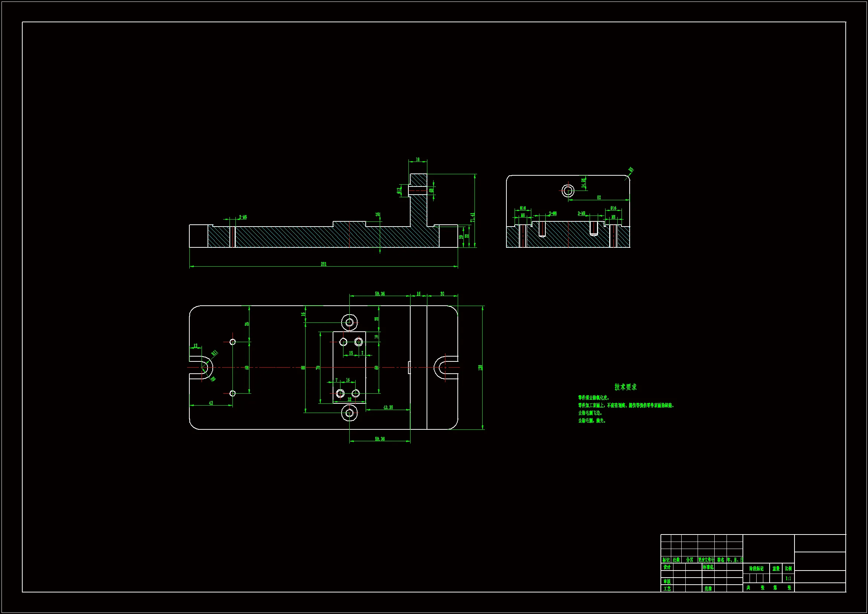This screenshot has height=614, width=868.
Task: Select the 261 overall length dimension text
Action: pyautogui.click(x=324, y=264)
